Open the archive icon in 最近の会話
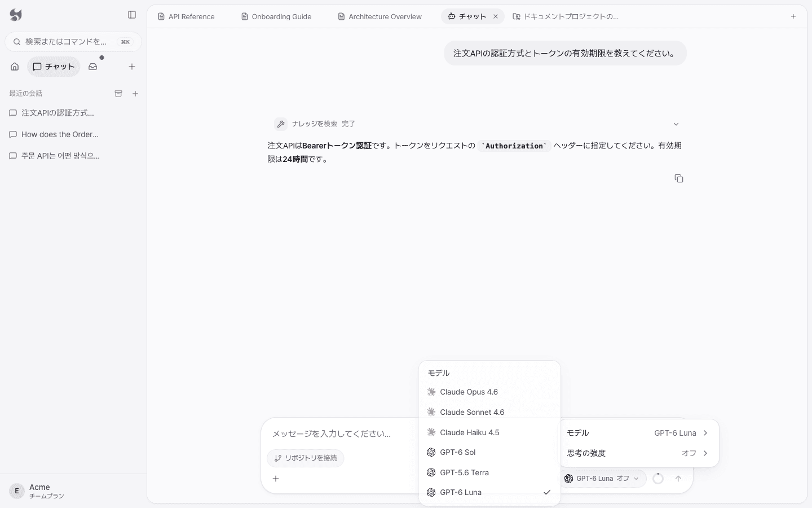 click(118, 94)
